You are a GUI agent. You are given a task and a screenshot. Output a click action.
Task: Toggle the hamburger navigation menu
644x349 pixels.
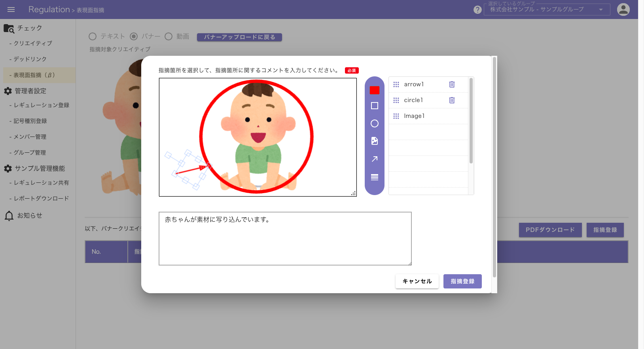[x=11, y=9]
